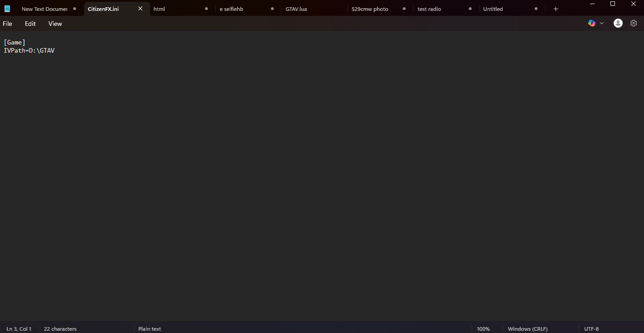644x333 pixels.
Task: Close the Notepad window
Action: [634, 4]
